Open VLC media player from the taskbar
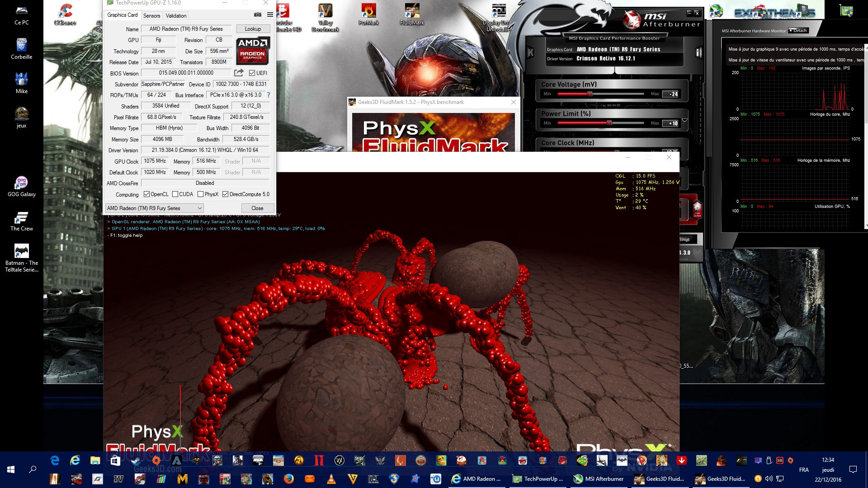 tap(331, 479)
